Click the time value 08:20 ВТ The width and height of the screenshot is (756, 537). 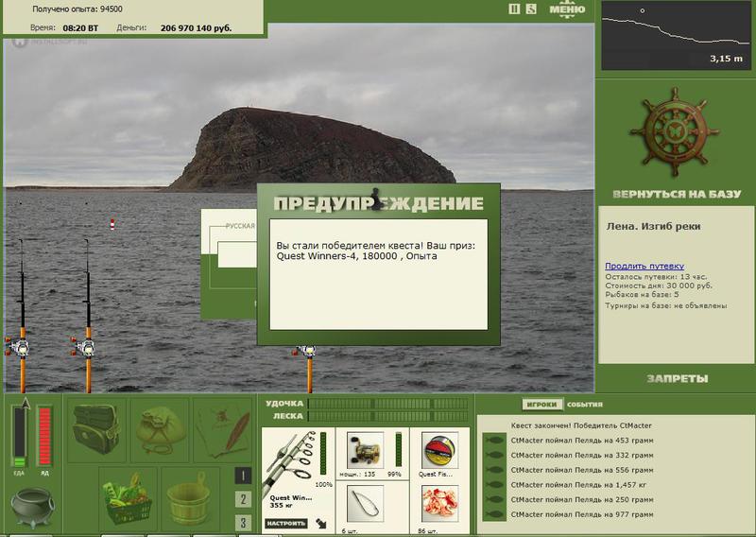click(x=80, y=28)
